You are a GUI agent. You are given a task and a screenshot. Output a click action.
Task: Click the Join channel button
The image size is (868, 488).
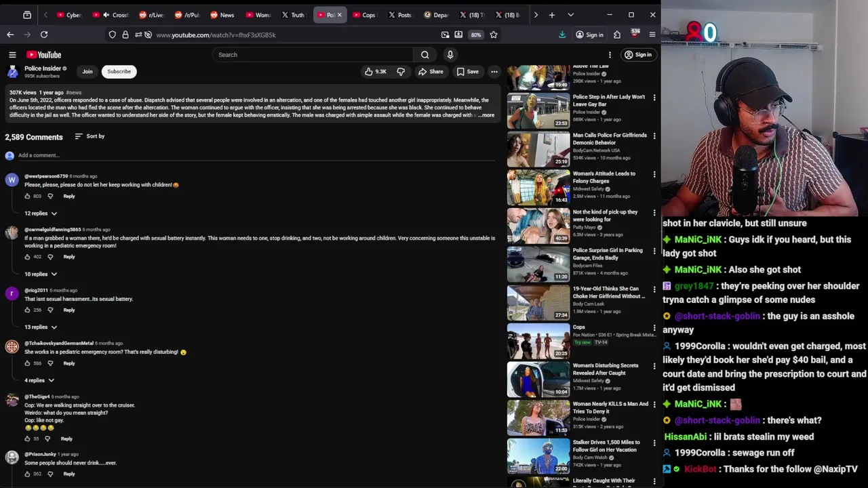(87, 71)
